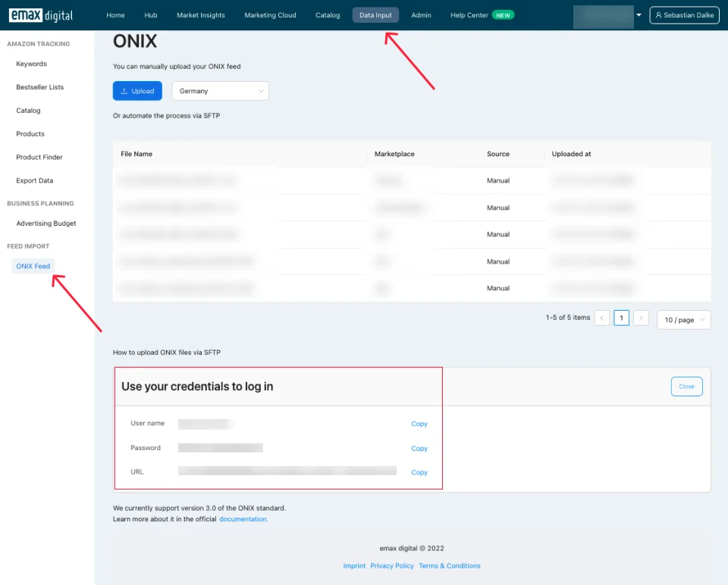Screen dimensions: 728x585
Task: Click the emax digital logo
Action: pyautogui.click(x=41, y=15)
